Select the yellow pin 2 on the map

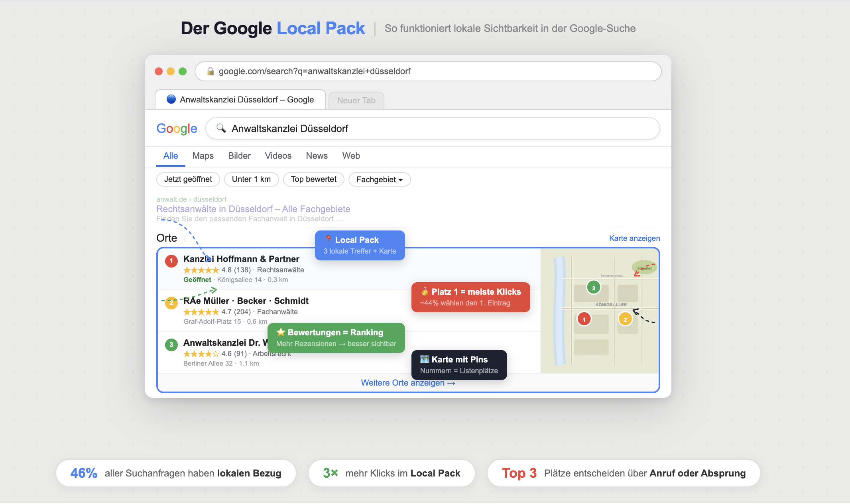point(625,319)
